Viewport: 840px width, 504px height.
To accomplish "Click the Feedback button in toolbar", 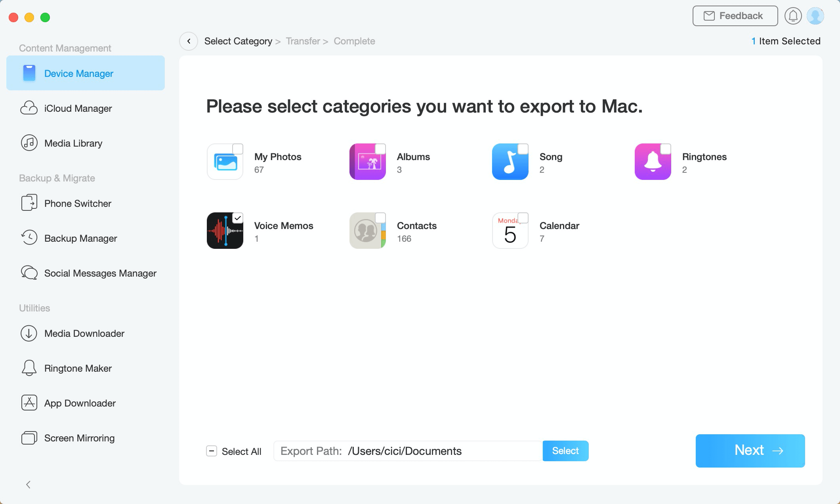I will (x=734, y=15).
